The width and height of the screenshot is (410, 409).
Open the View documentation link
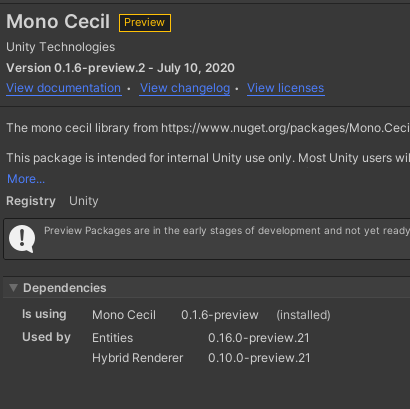(x=64, y=88)
